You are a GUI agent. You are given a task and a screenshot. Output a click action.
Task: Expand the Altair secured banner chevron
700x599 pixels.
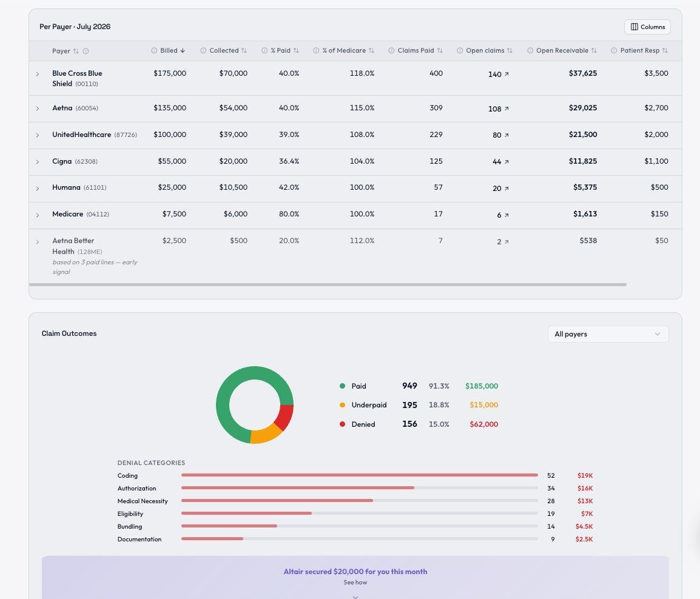coord(355,597)
